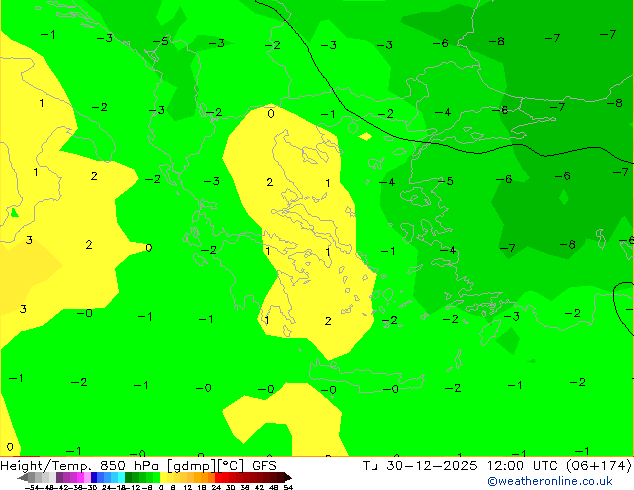Select the 'GFS' model label
634x490 pixels.
264,466
